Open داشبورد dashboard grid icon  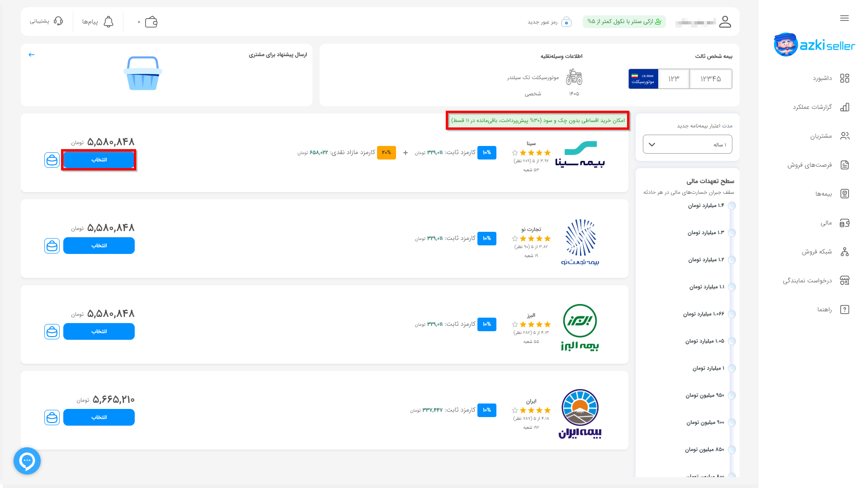(844, 78)
